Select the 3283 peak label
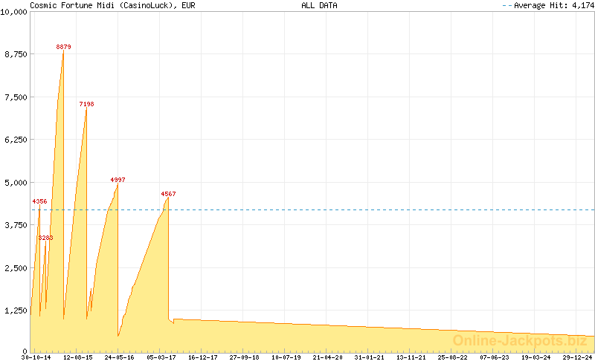 [45, 238]
